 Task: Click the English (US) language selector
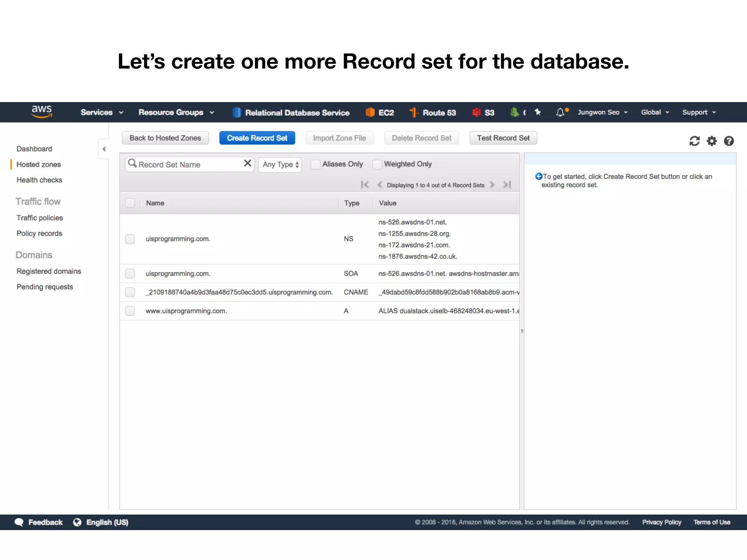(107, 522)
